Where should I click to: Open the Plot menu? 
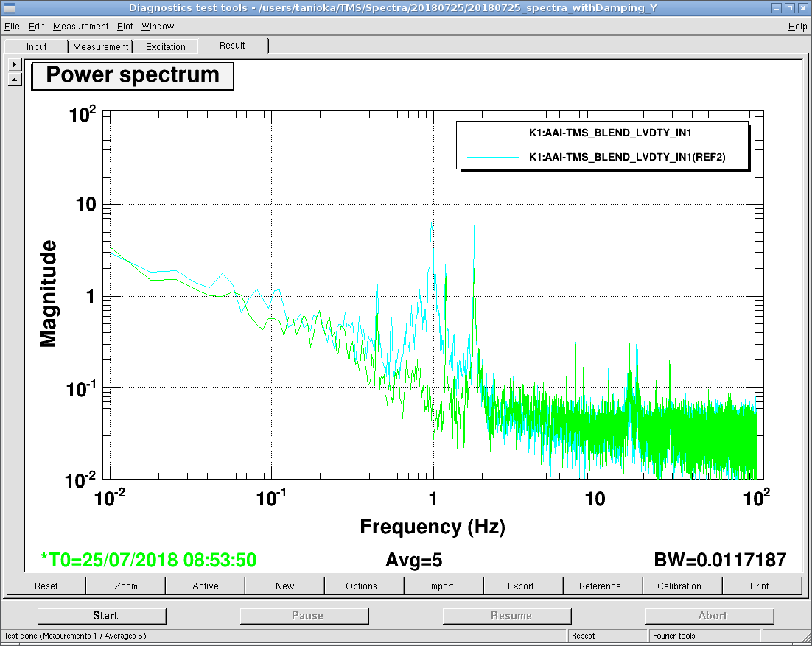click(125, 27)
